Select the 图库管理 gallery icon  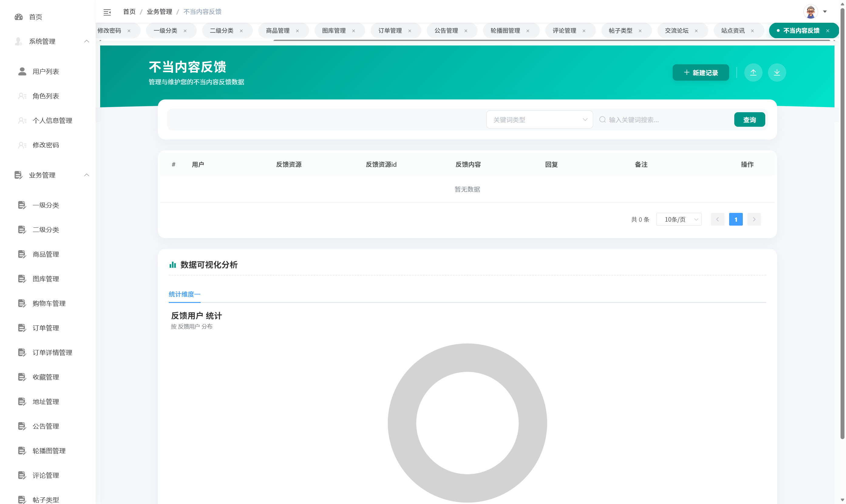(22, 279)
